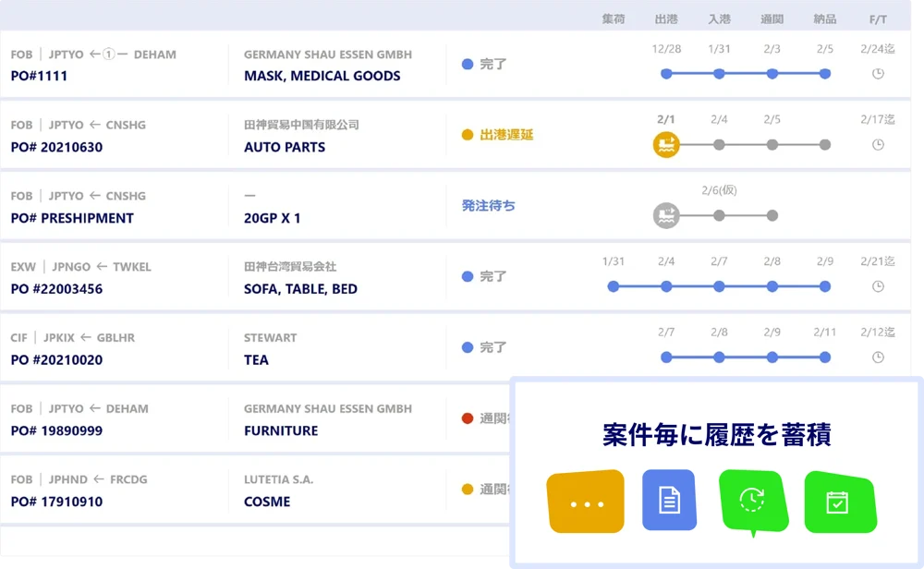924x569 pixels.
Task: Click the 1/31 pickup milestone dot for PO #22003456
Action: click(613, 286)
